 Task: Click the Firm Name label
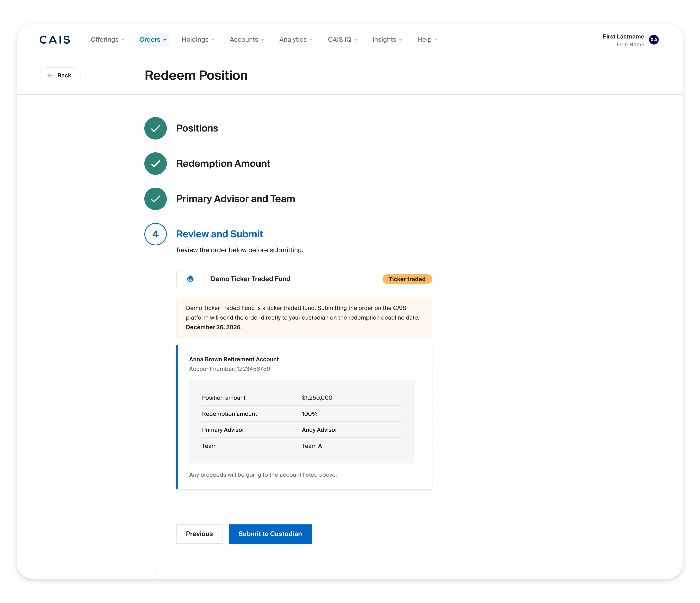[630, 45]
